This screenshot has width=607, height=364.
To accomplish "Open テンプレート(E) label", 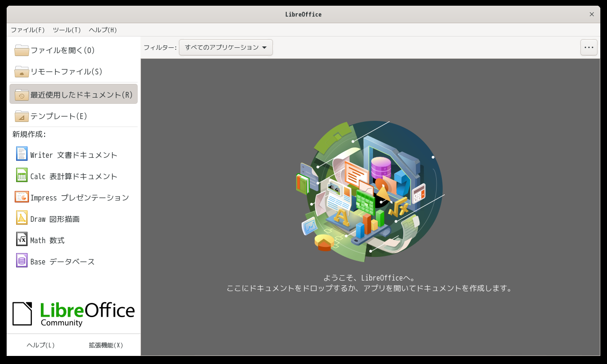I will point(59,116).
